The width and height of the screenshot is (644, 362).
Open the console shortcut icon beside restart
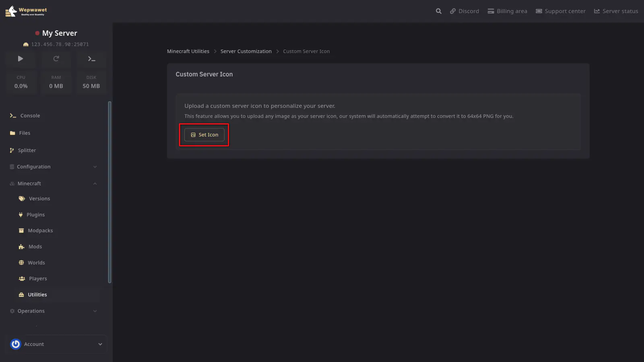click(x=91, y=59)
